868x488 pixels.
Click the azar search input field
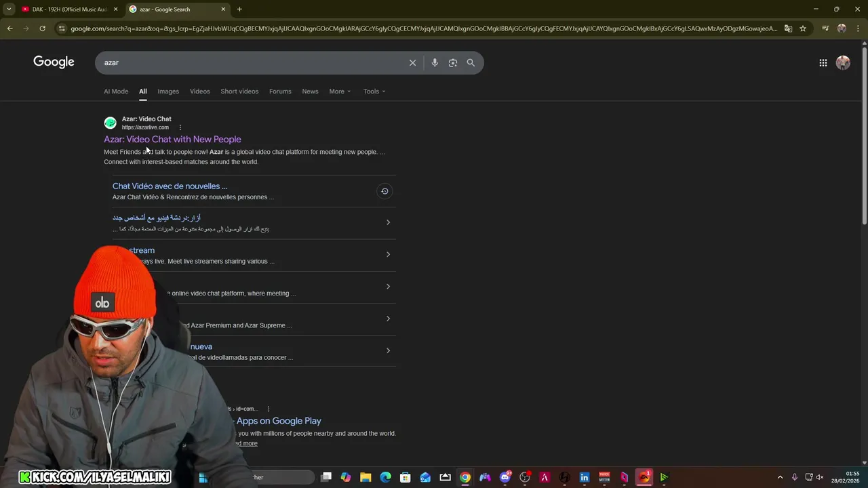tap(251, 62)
